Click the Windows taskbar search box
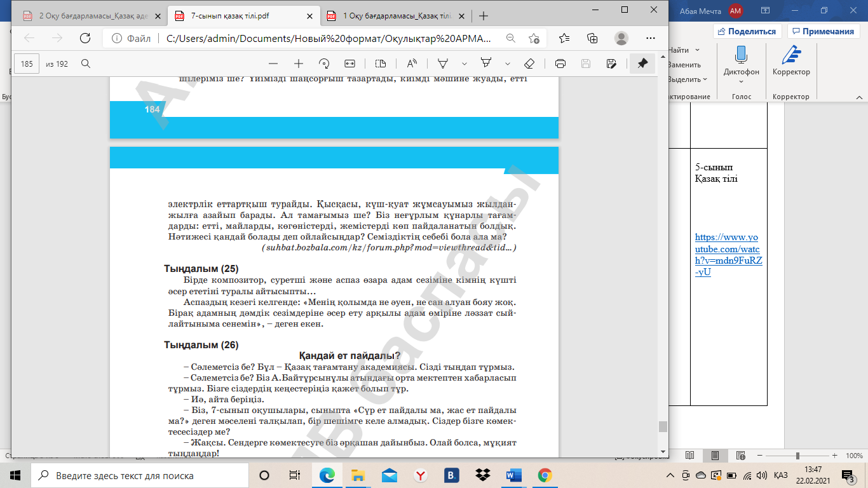Image resolution: width=868 pixels, height=488 pixels. (139, 475)
